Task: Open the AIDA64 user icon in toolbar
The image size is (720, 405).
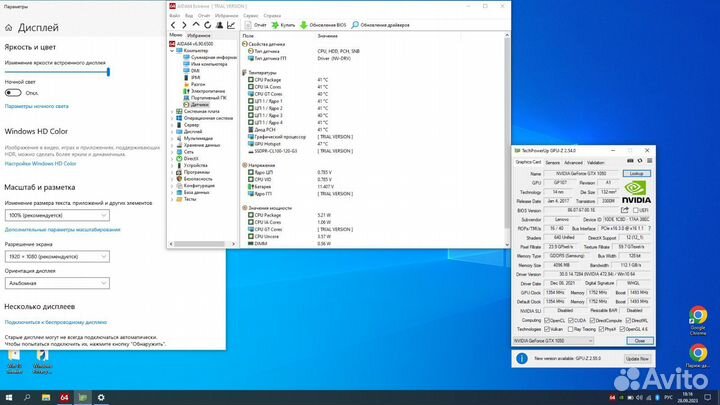Action: click(219, 25)
